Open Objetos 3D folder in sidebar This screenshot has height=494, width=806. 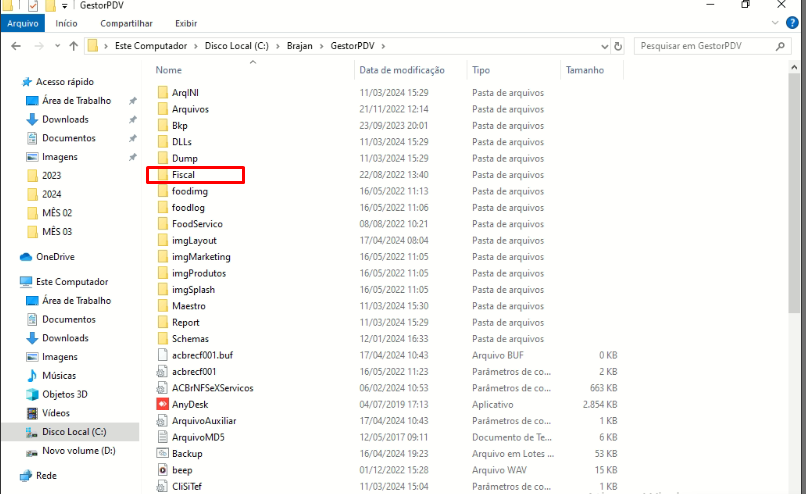(64, 394)
